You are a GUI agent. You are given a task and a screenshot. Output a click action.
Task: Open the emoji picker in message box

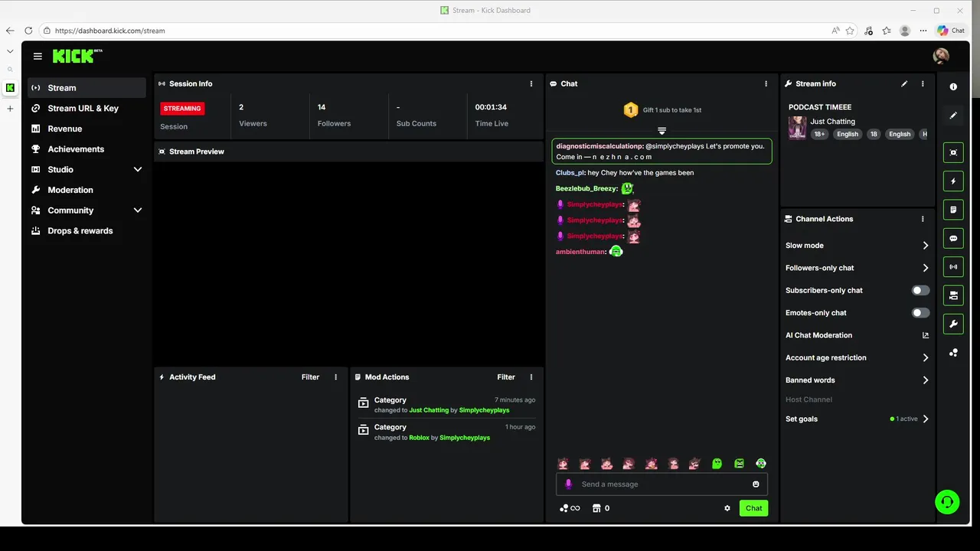tap(756, 484)
